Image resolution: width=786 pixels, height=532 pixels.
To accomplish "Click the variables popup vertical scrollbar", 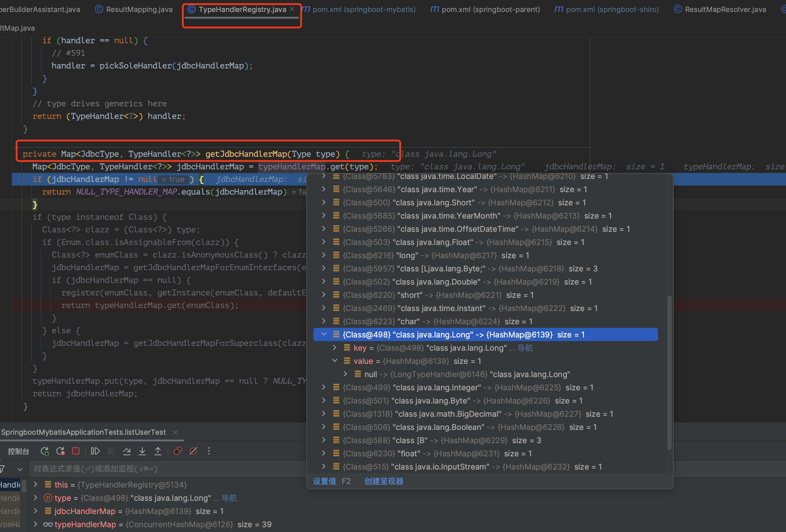I will click(669, 372).
